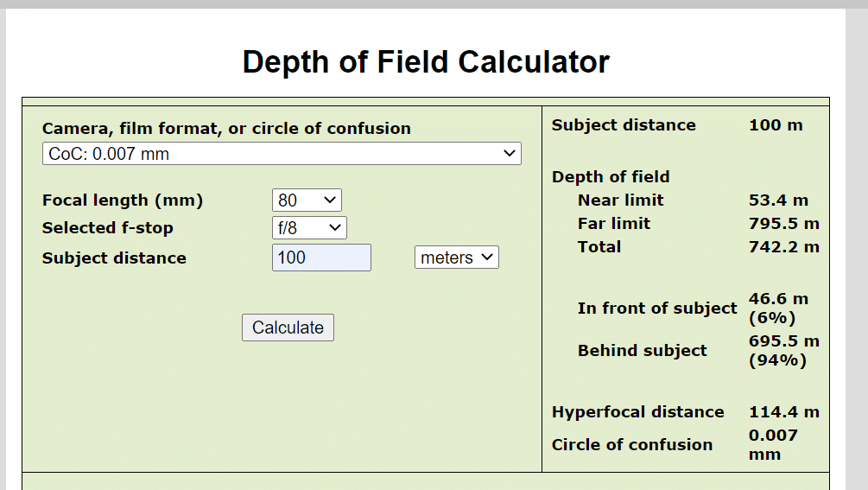The image size is (868, 490).
Task: Open the CoC: 0.007 mm camera dropdown
Action: [x=282, y=153]
